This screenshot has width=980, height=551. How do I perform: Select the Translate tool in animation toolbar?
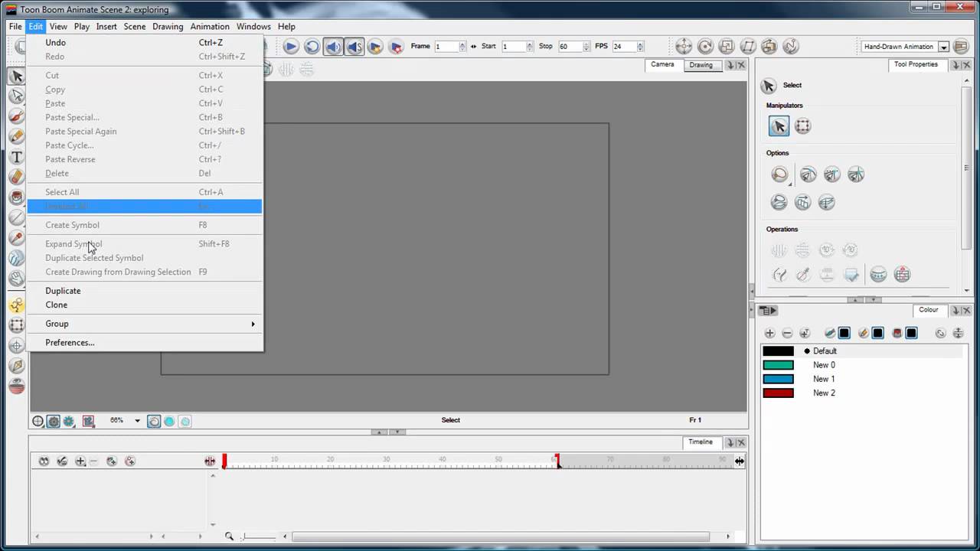point(684,47)
